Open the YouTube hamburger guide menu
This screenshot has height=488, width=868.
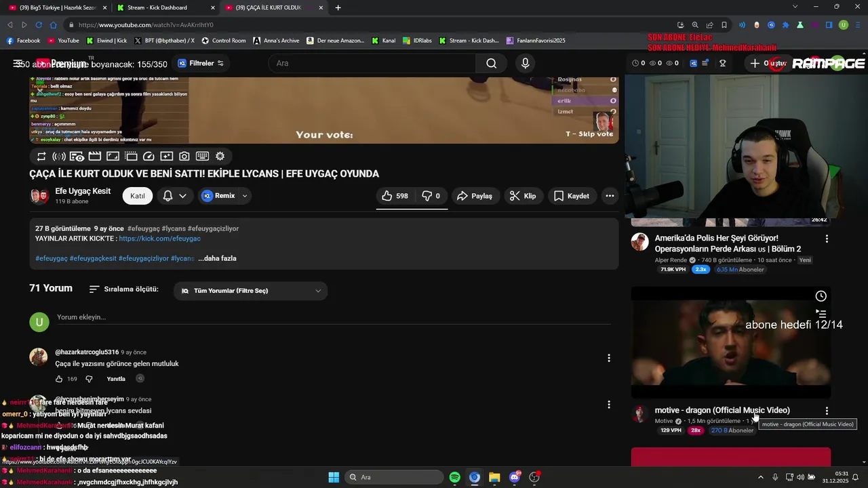pyautogui.click(x=18, y=63)
